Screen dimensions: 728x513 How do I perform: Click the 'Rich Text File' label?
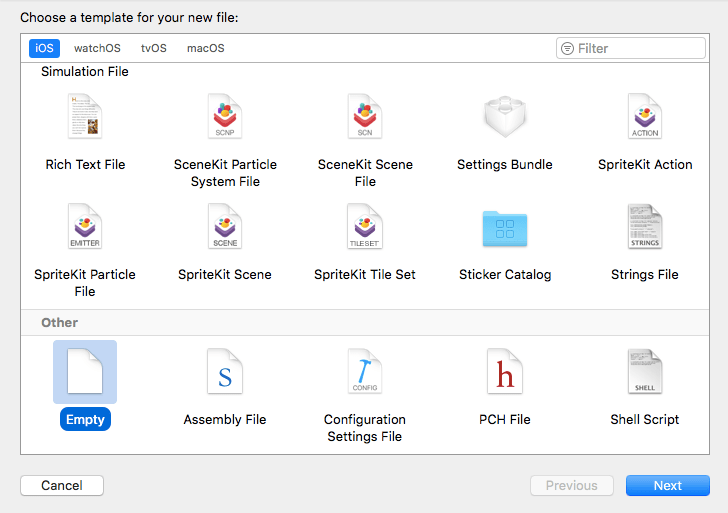[85, 164]
